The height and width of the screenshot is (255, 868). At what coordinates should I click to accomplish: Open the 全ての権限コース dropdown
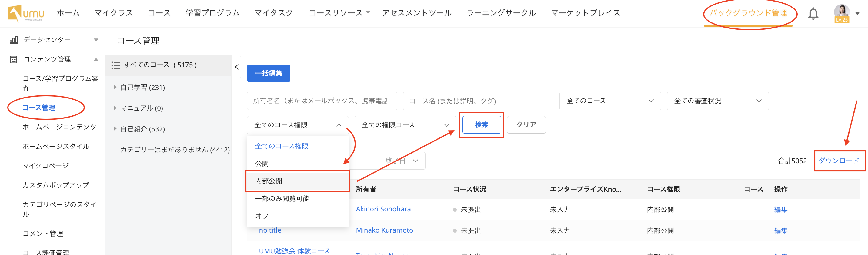click(x=405, y=125)
